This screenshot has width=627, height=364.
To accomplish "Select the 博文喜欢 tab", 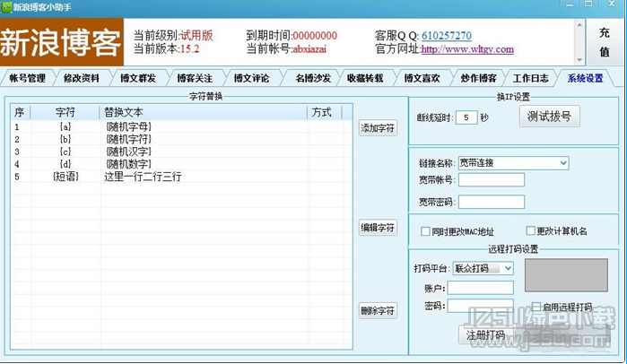I will pos(422,78).
